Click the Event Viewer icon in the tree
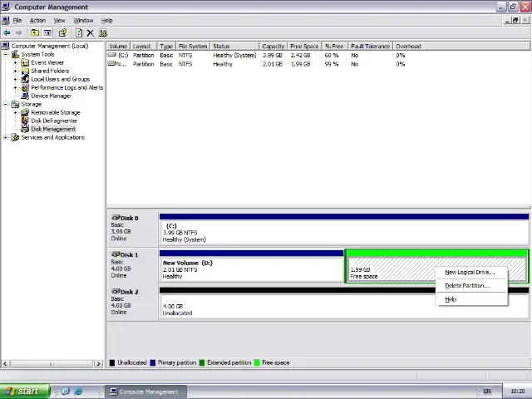This screenshot has height=399, width=532. pyautogui.click(x=25, y=62)
